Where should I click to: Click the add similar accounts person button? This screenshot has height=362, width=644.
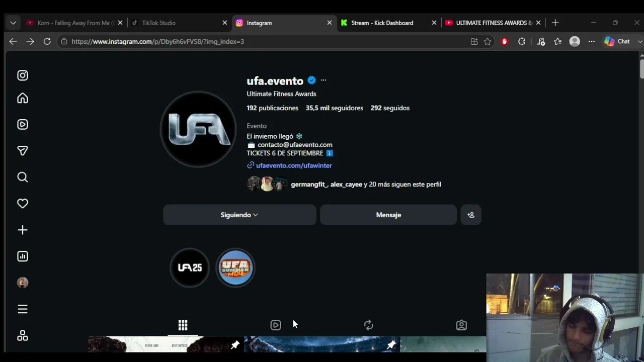click(471, 215)
